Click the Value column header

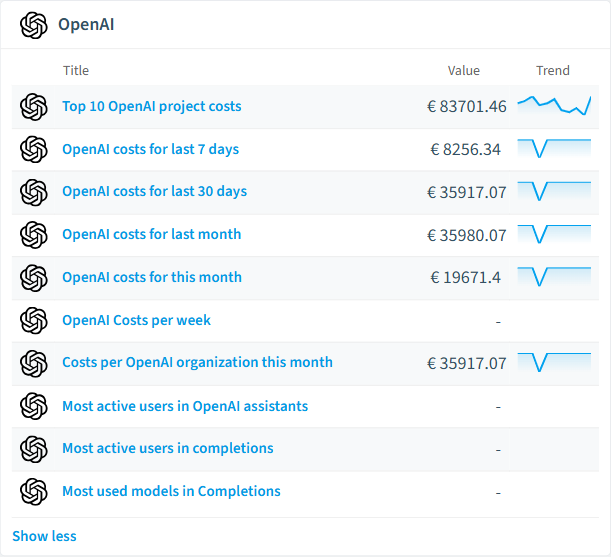coord(464,71)
